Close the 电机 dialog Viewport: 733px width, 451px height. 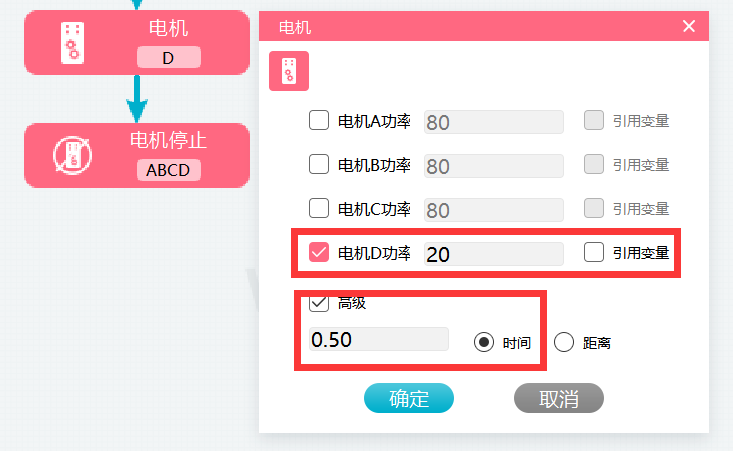[689, 26]
